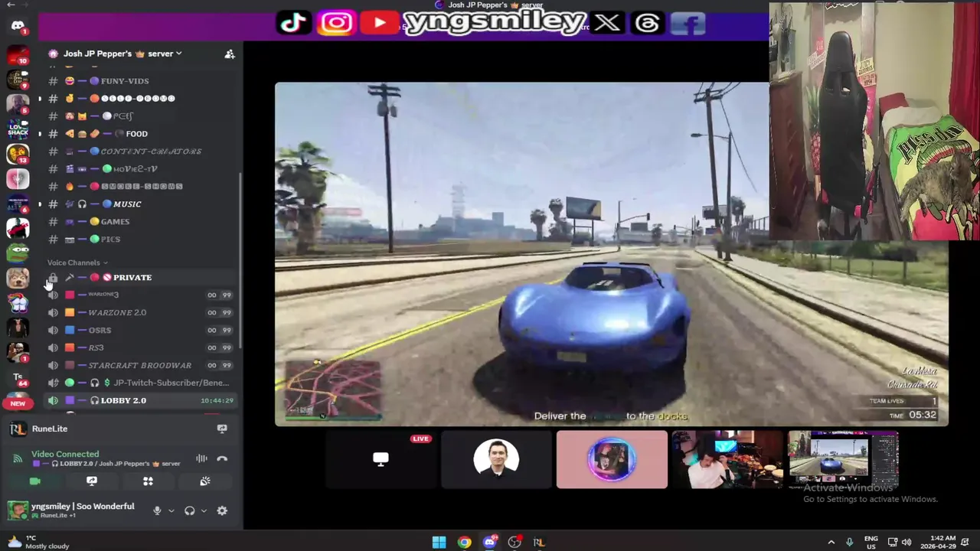980x551 pixels.
Task: Open the soundboard icon
Action: tap(204, 481)
